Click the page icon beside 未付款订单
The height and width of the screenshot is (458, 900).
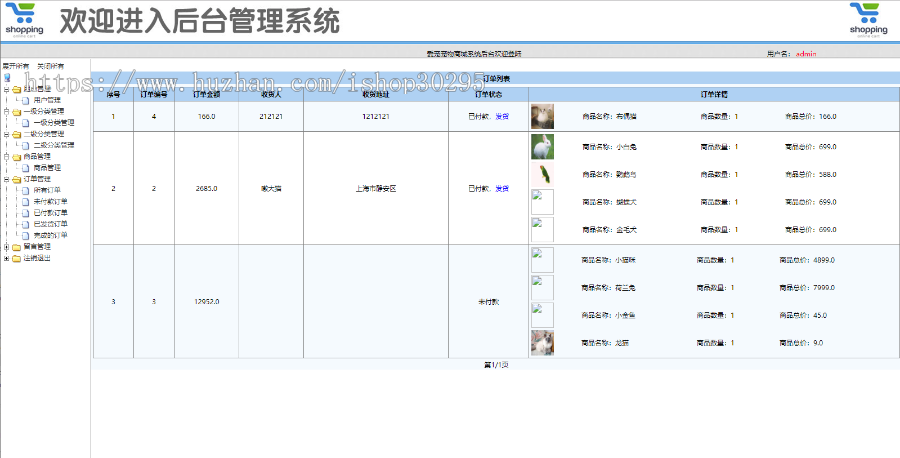coord(25,202)
